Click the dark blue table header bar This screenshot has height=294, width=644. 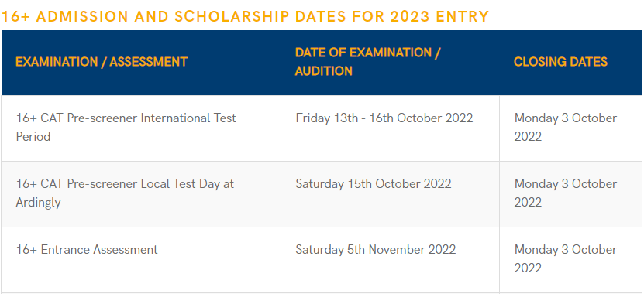tap(322, 63)
